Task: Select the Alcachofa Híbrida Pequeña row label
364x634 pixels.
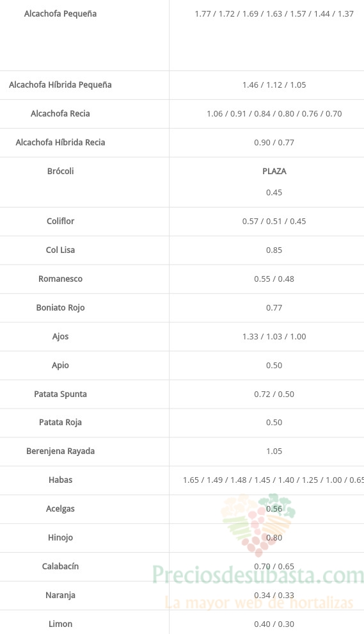Action: (60, 85)
